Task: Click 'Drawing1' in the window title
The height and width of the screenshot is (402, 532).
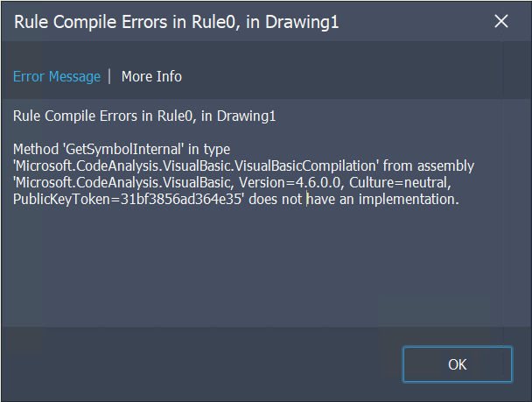Action: point(302,22)
